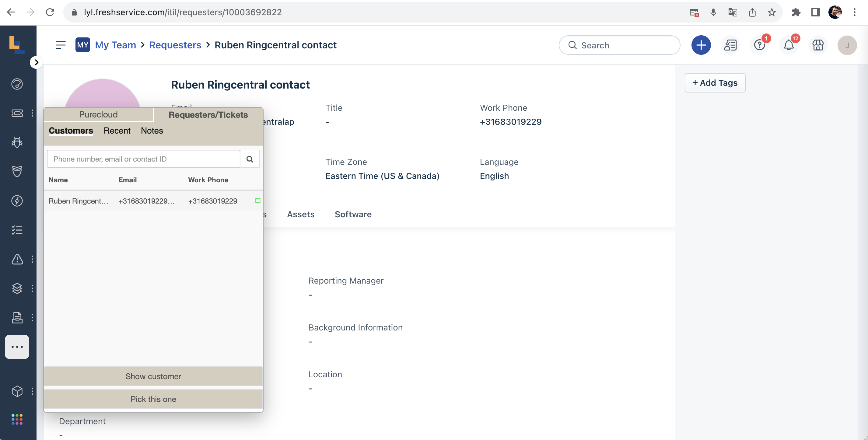The width and height of the screenshot is (868, 440).
Task: Open the help icon with 1 badge
Action: [x=760, y=45]
